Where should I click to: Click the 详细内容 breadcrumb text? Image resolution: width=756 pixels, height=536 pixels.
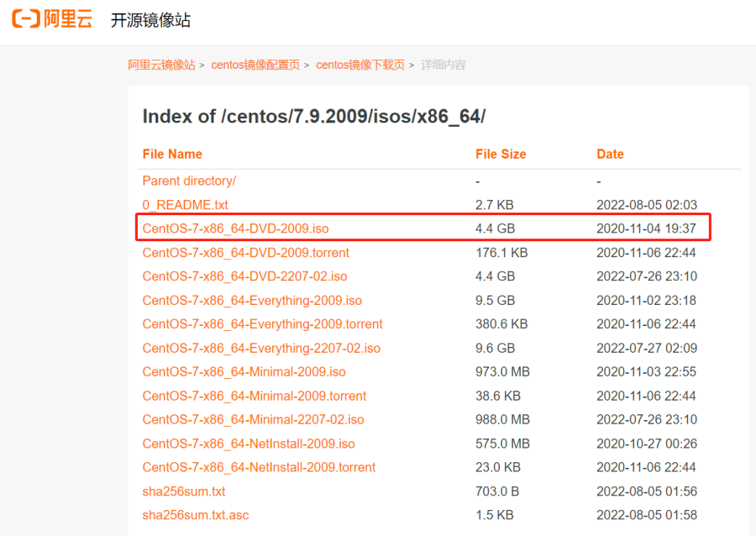point(443,65)
